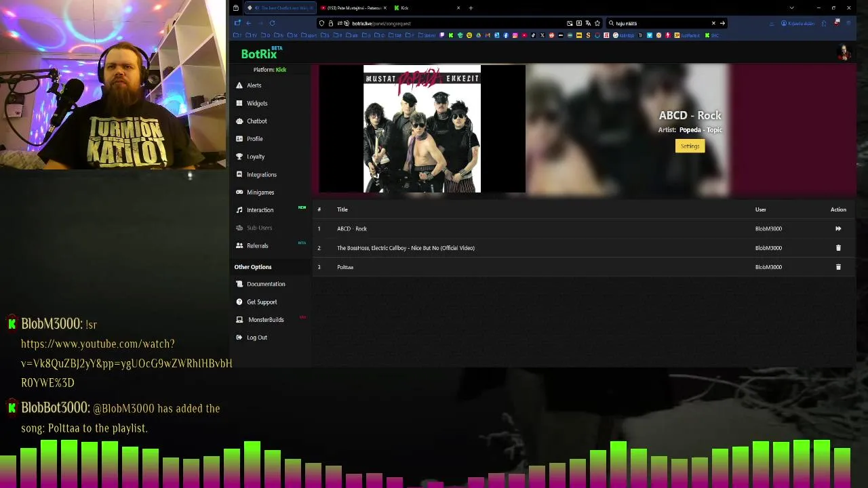Viewport: 868px width, 488px height.
Task: Open song request Settings button
Action: [x=690, y=146]
